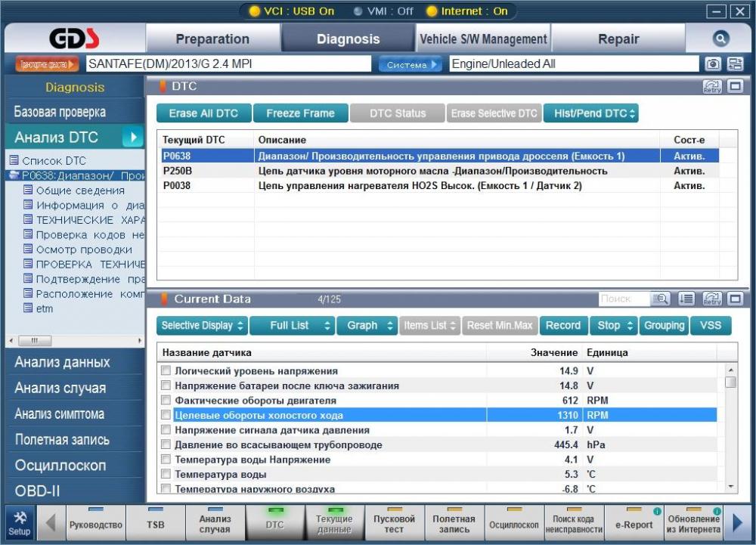Take a screenshot with the camera icon

click(x=712, y=64)
